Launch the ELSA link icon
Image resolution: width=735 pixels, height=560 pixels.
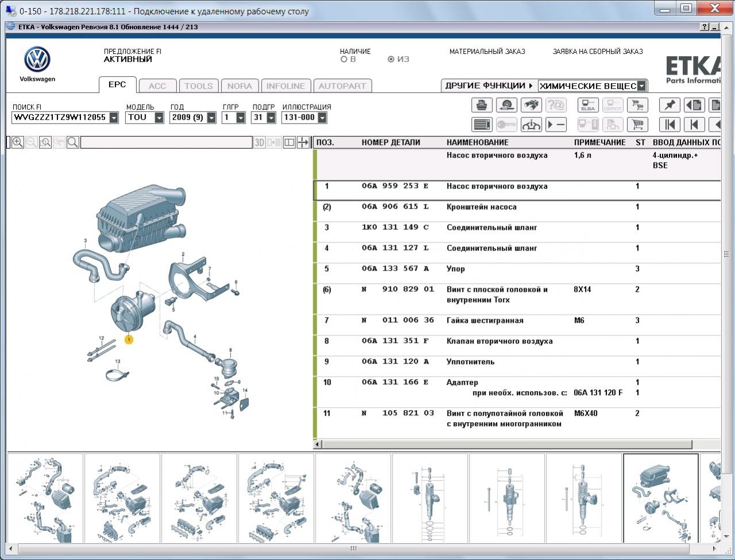tap(588, 105)
